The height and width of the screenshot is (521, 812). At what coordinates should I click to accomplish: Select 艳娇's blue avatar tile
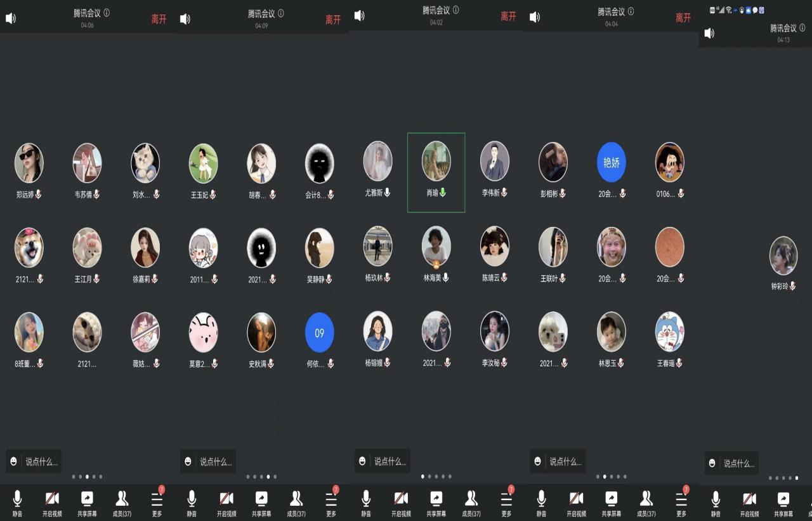(611, 162)
